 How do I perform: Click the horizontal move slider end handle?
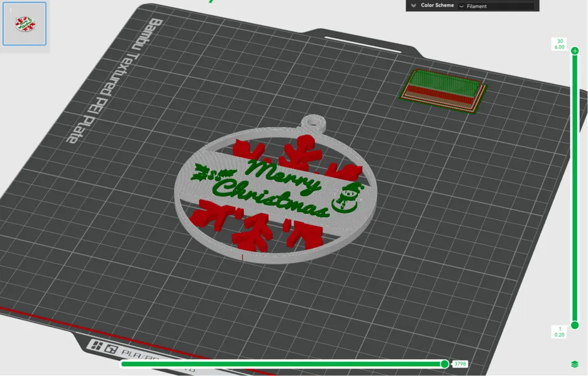tap(445, 364)
